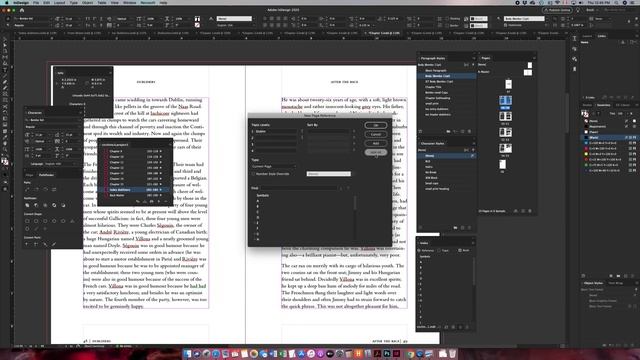Viewport: 640px width, 360px height.
Task: Switch to the Pathfinder tab
Action: click(x=46, y=175)
